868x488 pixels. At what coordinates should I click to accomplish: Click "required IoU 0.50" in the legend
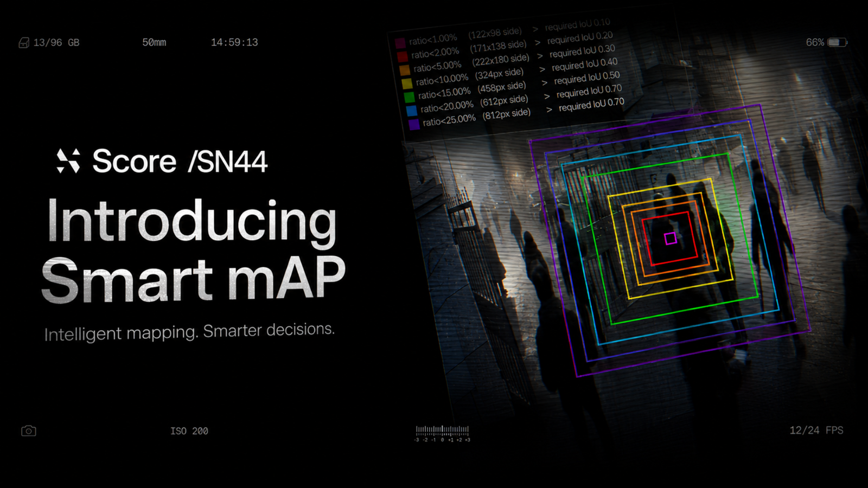pos(587,78)
